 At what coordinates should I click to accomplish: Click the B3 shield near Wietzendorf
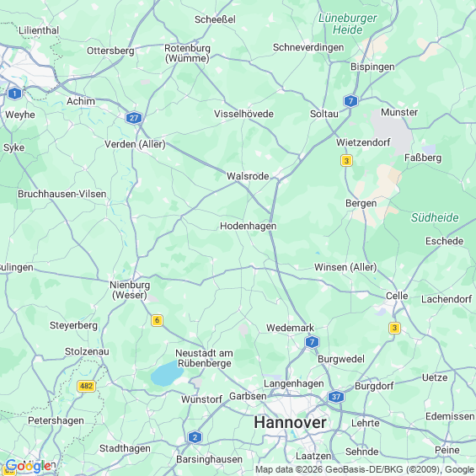tap(346, 161)
